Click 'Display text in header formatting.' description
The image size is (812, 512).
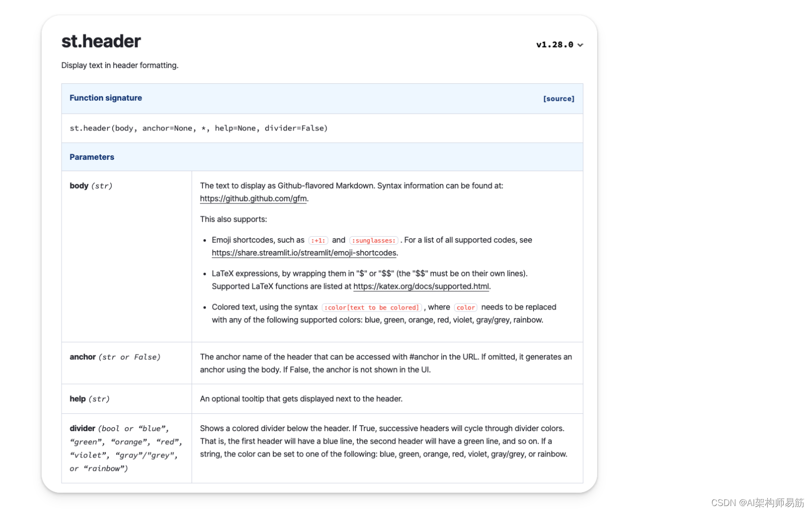pos(120,65)
